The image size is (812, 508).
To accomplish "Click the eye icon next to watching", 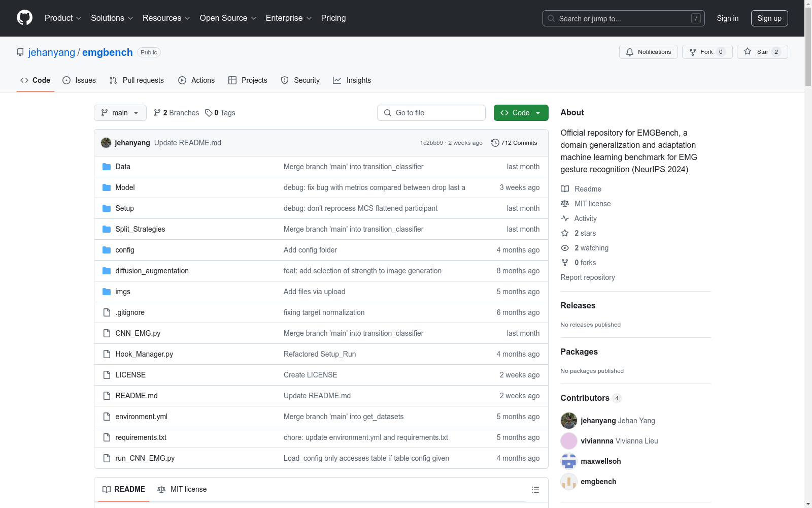I will coord(565,248).
